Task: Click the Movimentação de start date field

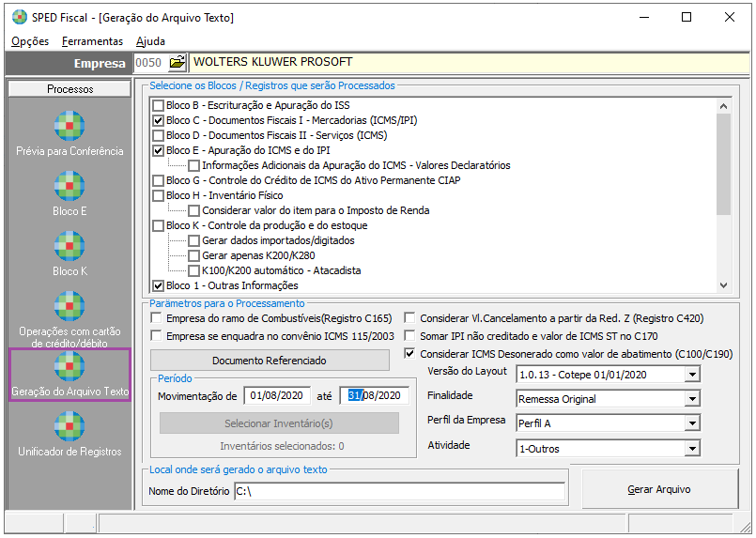Action: coord(277,396)
